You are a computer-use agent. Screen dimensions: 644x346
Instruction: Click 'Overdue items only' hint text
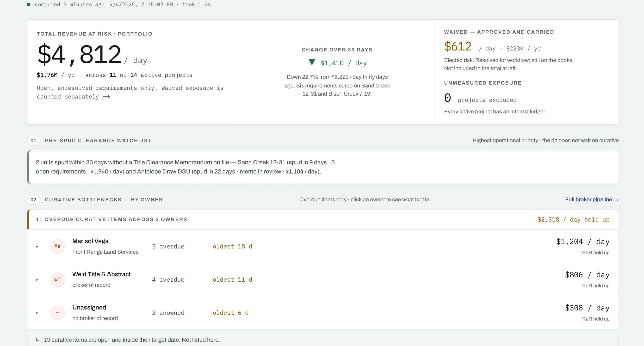(x=364, y=199)
